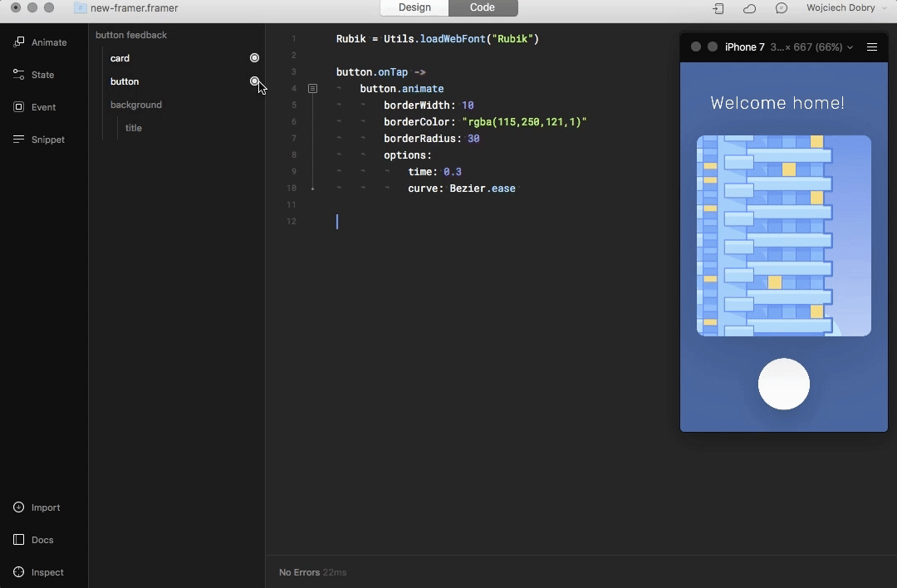Select the title layer under background
This screenshot has height=588, width=897.
coord(134,128)
